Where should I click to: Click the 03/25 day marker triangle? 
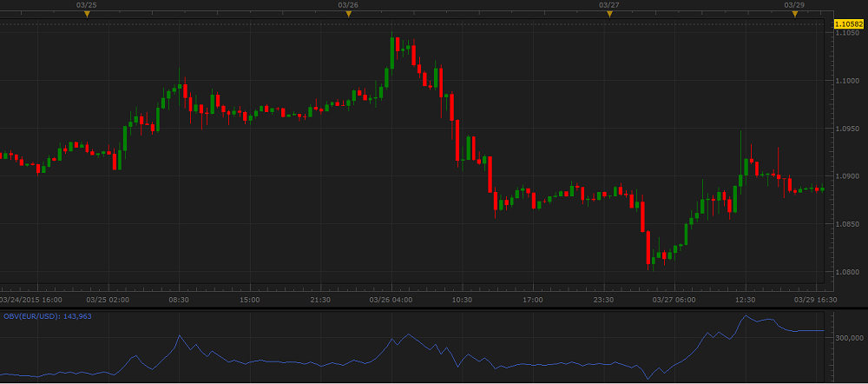(x=87, y=15)
